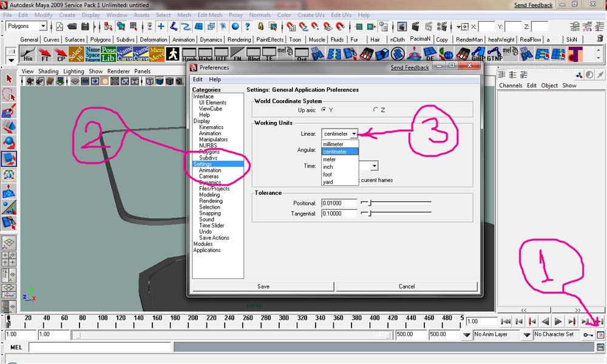Click the GTNP shelf icon
The image size is (607, 364).
tap(494, 54)
